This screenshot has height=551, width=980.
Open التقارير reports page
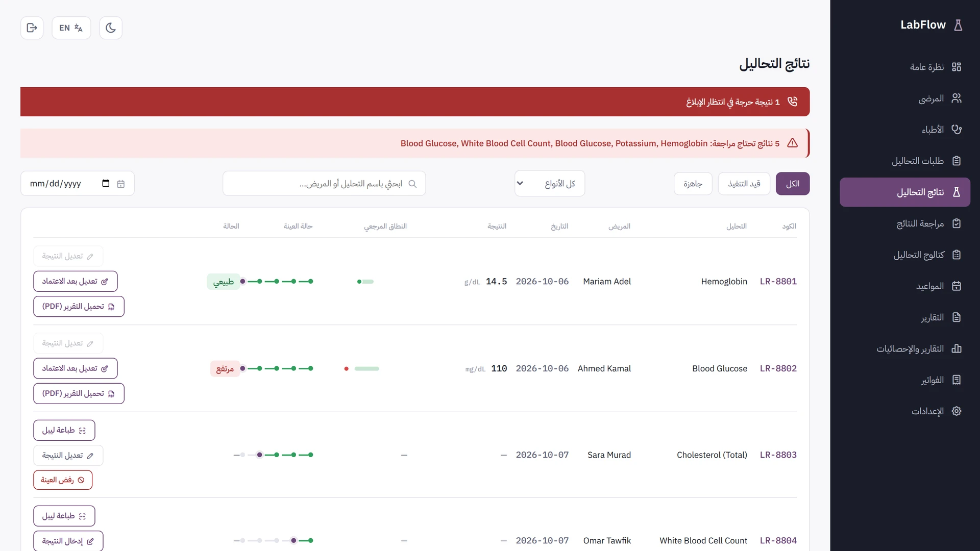tap(905, 317)
